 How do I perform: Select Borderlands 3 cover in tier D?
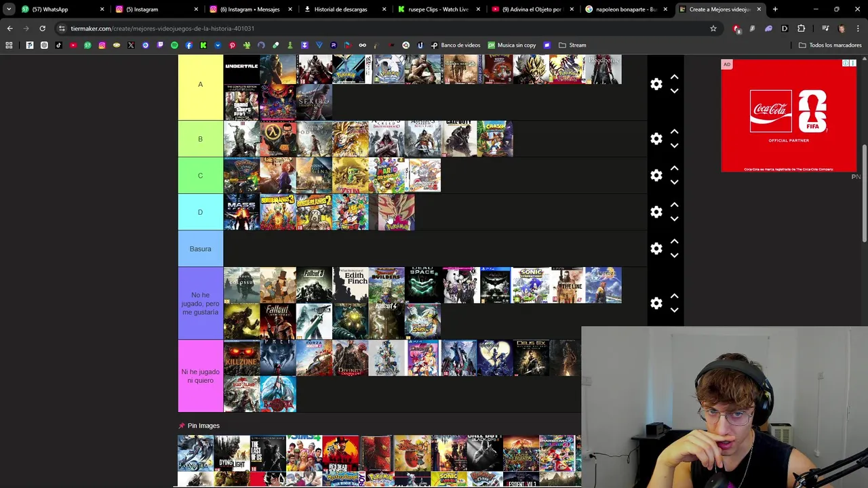[x=278, y=212]
